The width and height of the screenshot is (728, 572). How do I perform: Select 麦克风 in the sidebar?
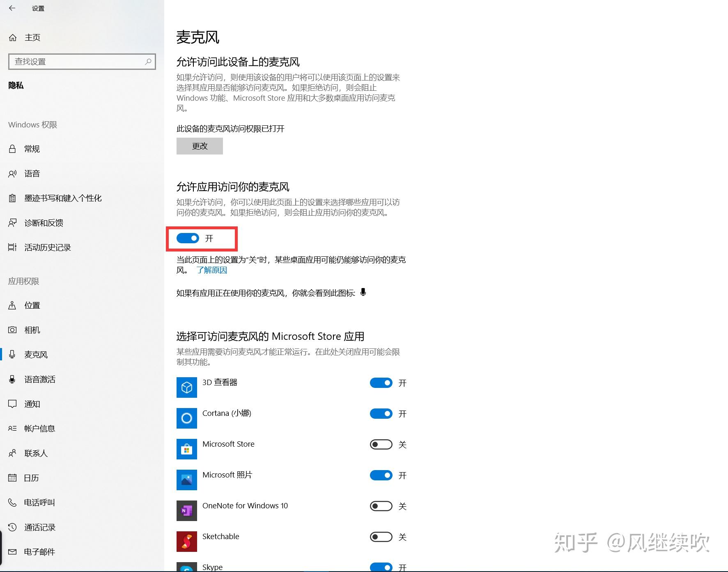pyautogui.click(x=36, y=354)
